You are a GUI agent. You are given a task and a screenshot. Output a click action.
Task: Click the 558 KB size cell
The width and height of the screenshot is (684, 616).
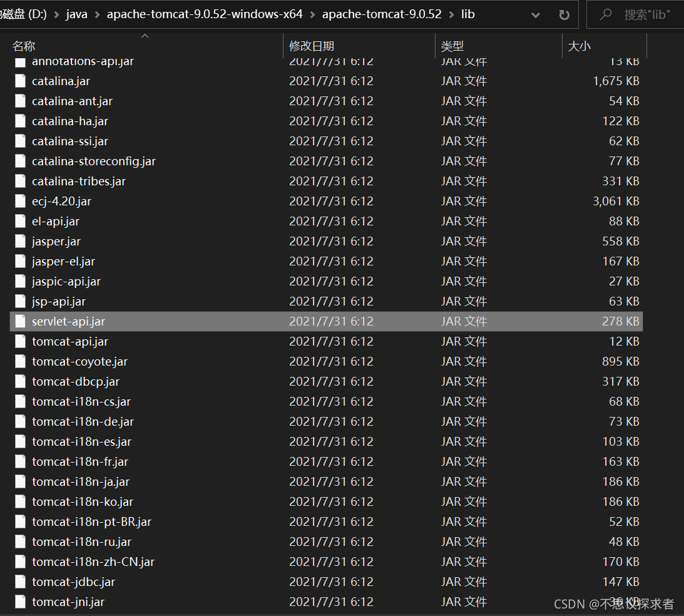[621, 241]
